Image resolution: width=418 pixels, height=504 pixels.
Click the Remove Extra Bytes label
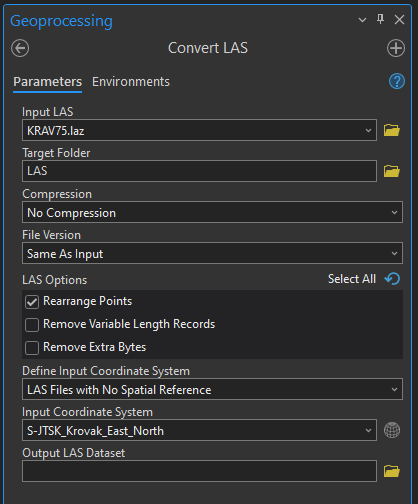click(x=95, y=347)
